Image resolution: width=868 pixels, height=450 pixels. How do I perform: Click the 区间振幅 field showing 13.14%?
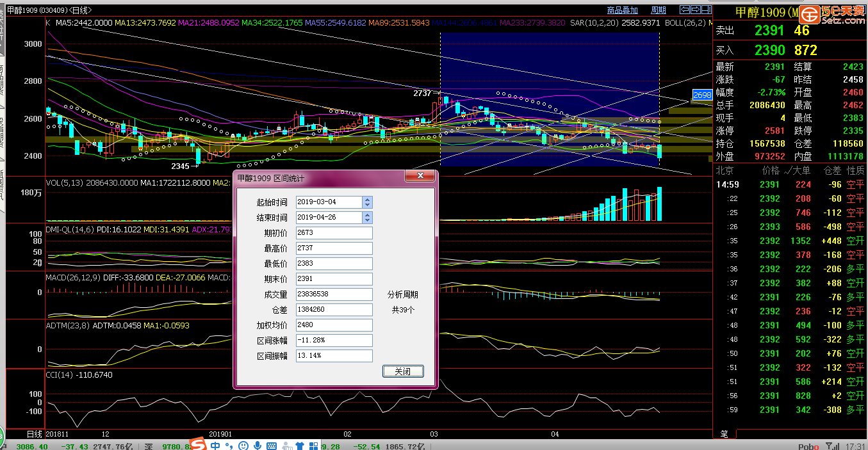(334, 356)
